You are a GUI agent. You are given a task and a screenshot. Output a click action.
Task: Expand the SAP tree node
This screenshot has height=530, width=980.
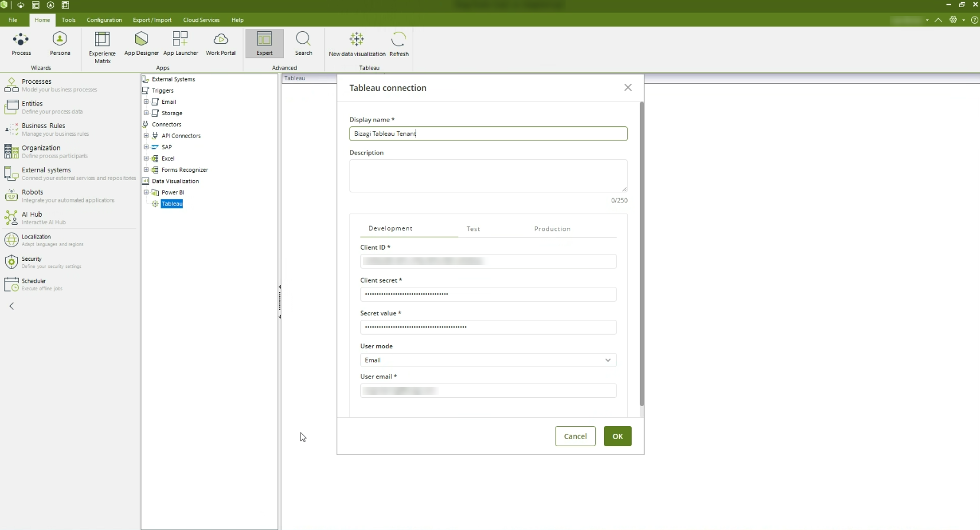tap(146, 147)
